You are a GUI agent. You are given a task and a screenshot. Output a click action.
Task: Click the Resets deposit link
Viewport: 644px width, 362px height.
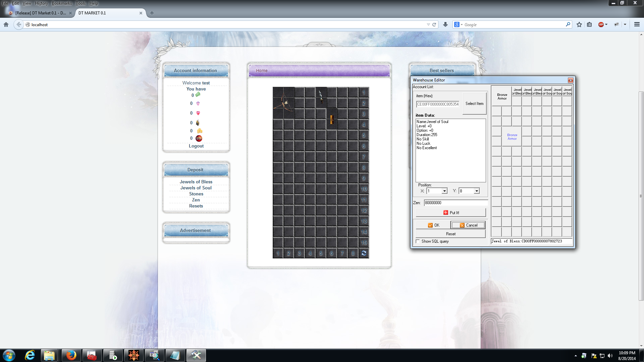(x=196, y=206)
